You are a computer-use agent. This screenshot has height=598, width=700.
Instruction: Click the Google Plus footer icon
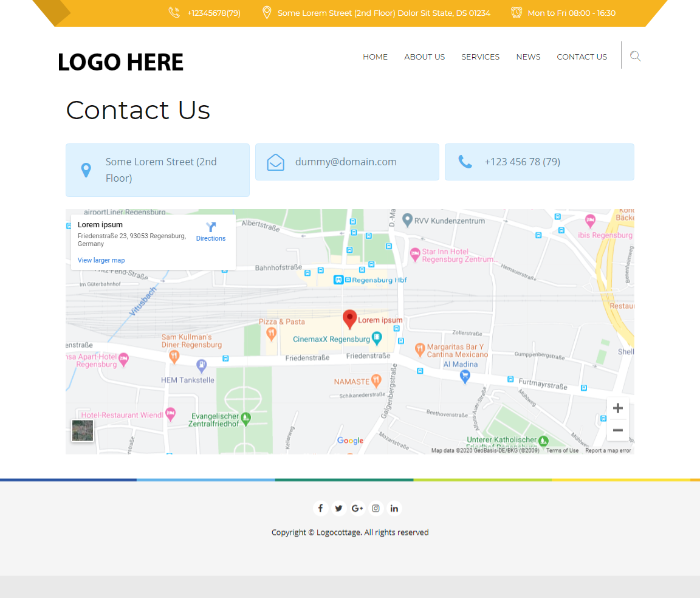(x=357, y=509)
